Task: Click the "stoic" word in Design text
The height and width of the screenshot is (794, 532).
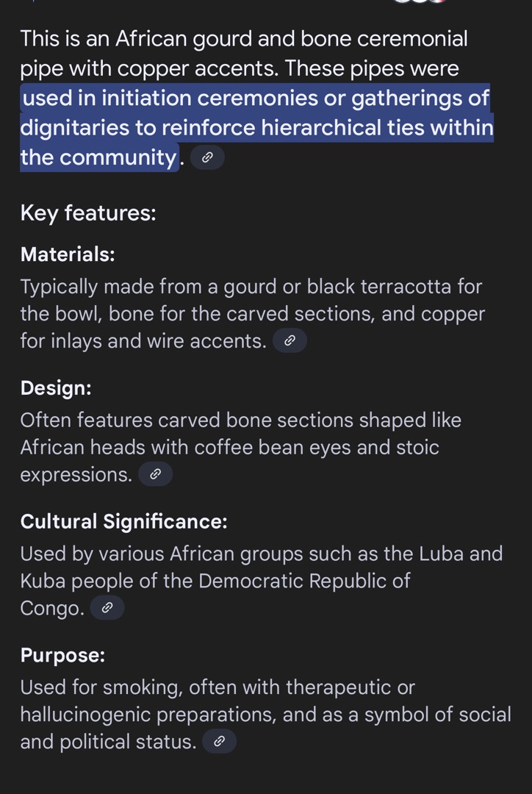Action: click(x=416, y=448)
